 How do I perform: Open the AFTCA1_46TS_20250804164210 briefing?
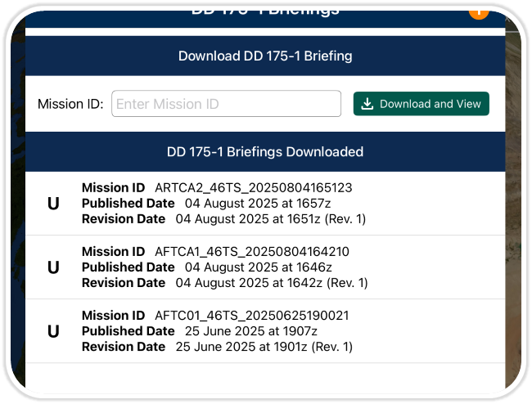[251, 251]
